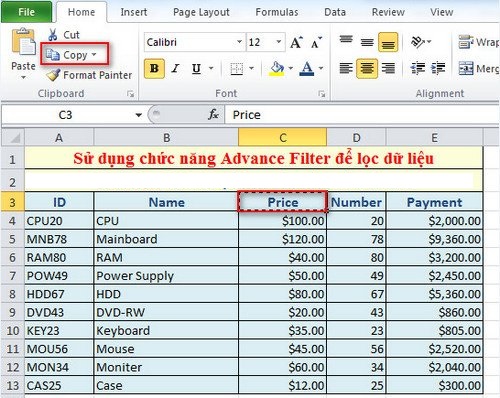Viewport: 500px width, 398px height.
Task: Open the Name Box dropdown arrow
Action: click(x=138, y=115)
